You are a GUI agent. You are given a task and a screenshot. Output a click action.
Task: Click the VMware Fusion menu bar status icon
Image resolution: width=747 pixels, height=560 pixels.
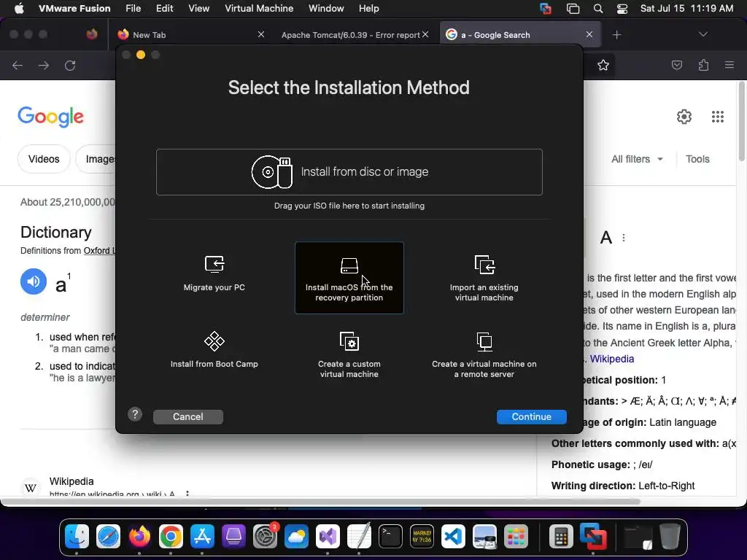point(546,9)
